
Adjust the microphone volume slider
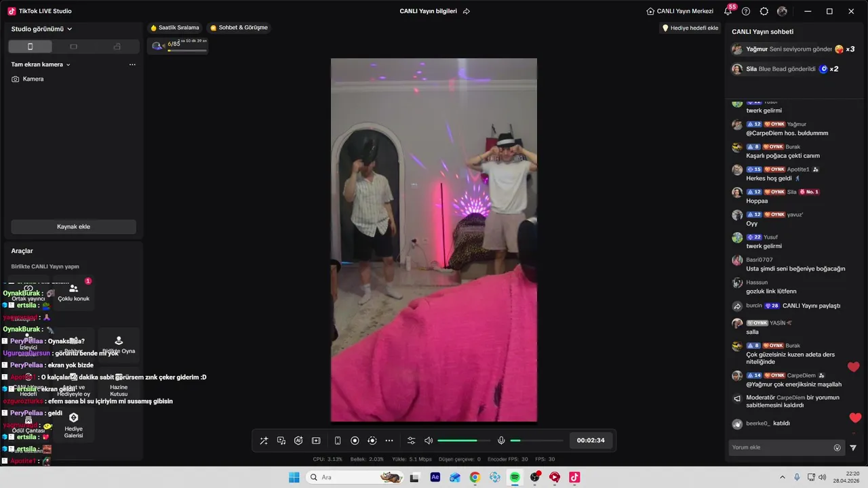(x=536, y=441)
